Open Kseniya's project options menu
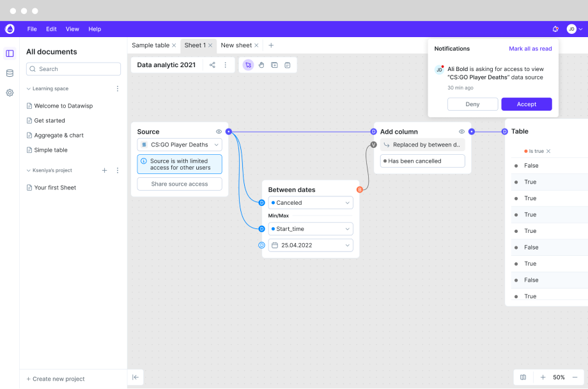This screenshot has height=389, width=588. coord(118,170)
